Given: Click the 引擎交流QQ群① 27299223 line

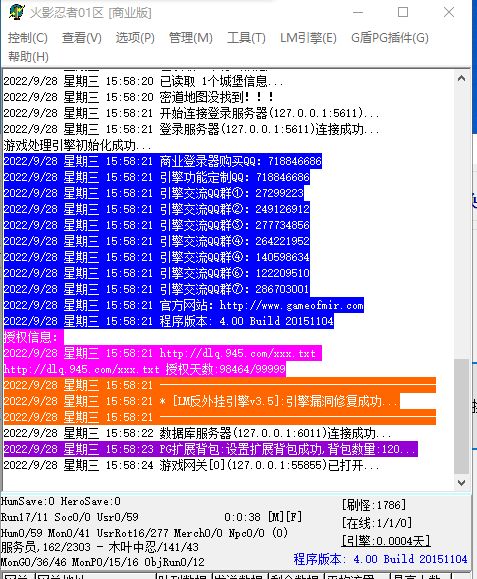Looking at the screenshot, I should [154, 193].
